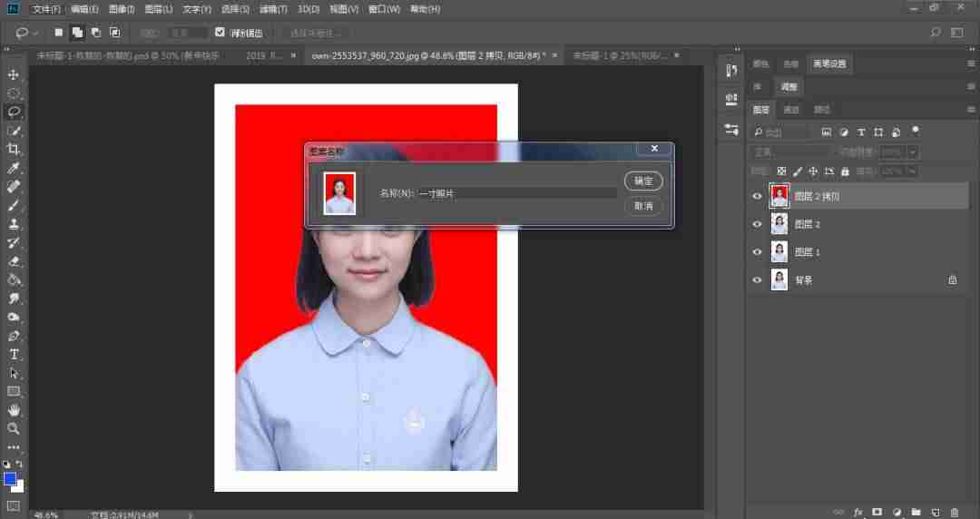Select the Hand tool
The image size is (980, 519).
pyautogui.click(x=13, y=410)
